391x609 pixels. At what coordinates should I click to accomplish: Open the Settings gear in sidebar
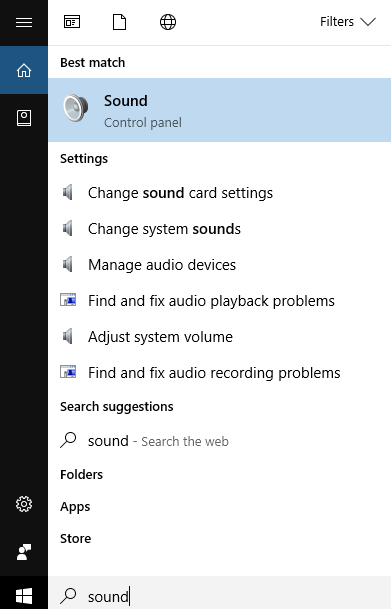(24, 504)
